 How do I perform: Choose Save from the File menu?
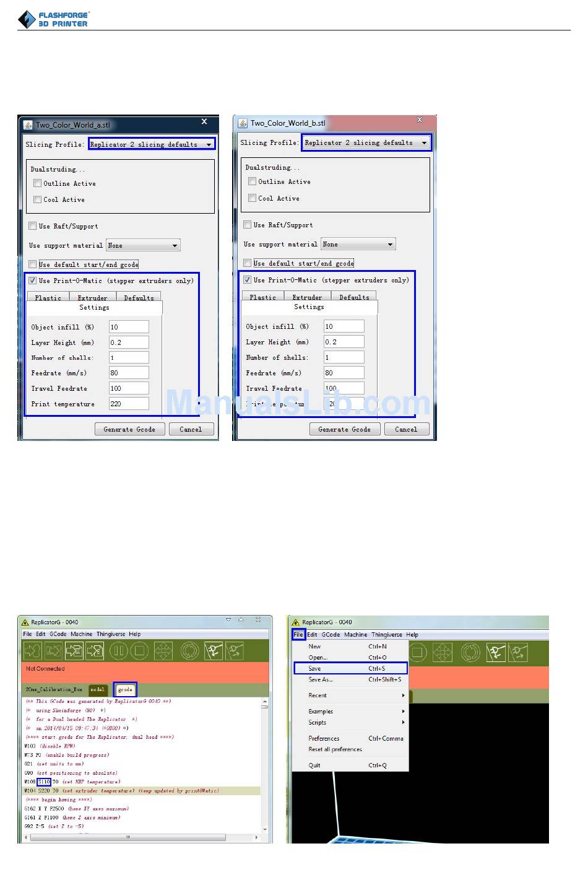click(350, 668)
